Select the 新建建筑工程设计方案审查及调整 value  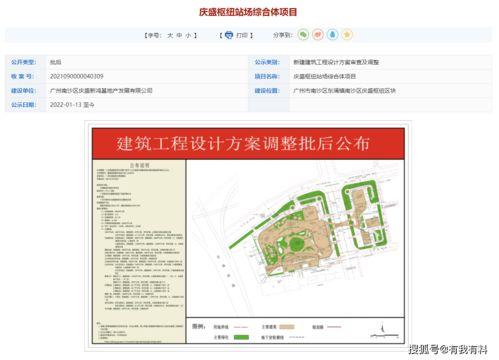[x=336, y=62]
